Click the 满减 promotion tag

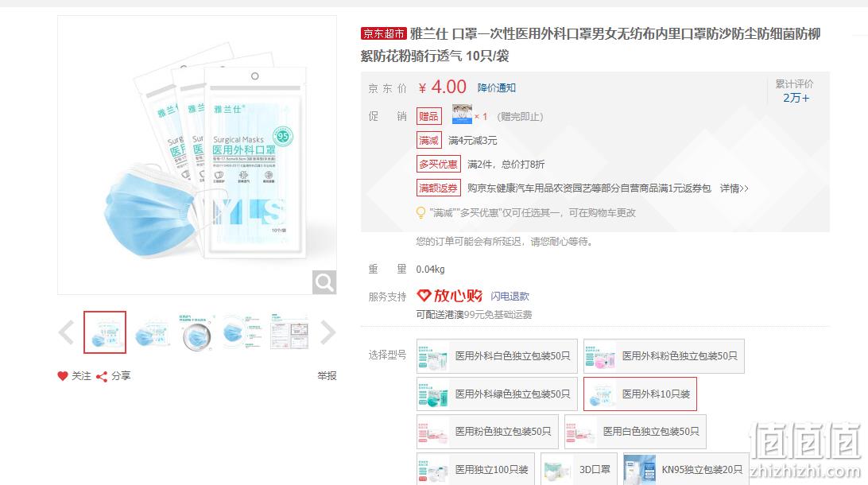pos(429,141)
